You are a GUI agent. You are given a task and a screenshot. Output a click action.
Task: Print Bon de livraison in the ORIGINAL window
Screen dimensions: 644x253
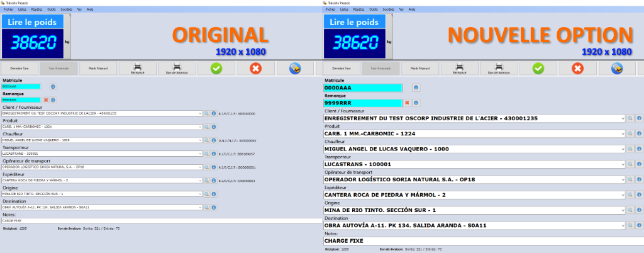coord(177,68)
